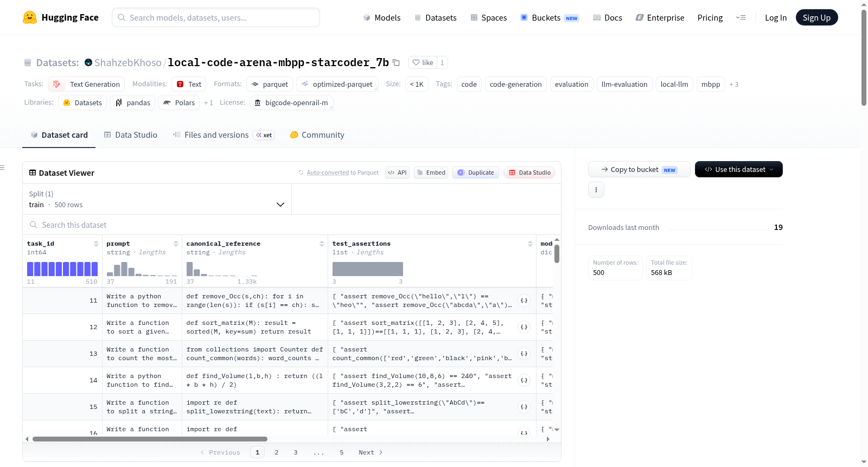Go to Models in the top navigation
The image size is (868, 467).
coord(382,17)
